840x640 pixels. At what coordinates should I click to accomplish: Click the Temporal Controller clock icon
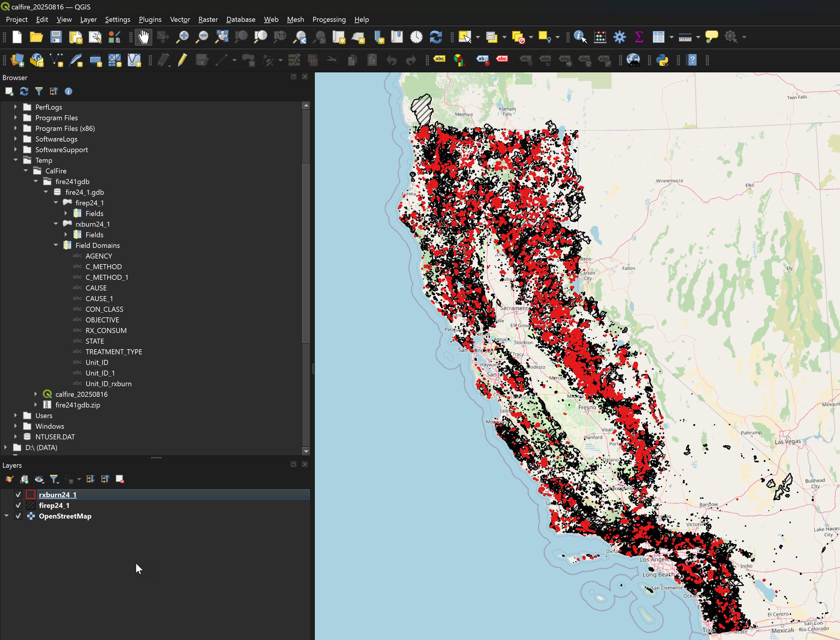coord(416,37)
